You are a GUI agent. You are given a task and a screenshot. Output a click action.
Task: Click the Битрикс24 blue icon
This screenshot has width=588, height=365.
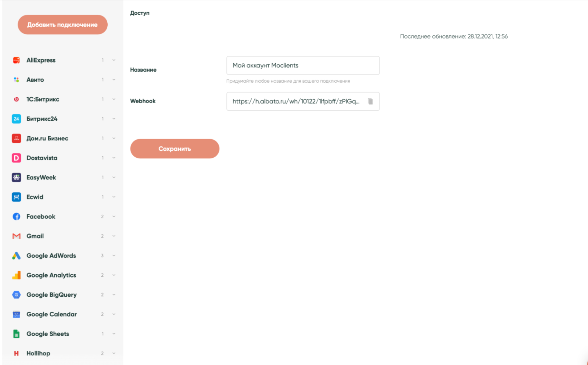coord(16,119)
